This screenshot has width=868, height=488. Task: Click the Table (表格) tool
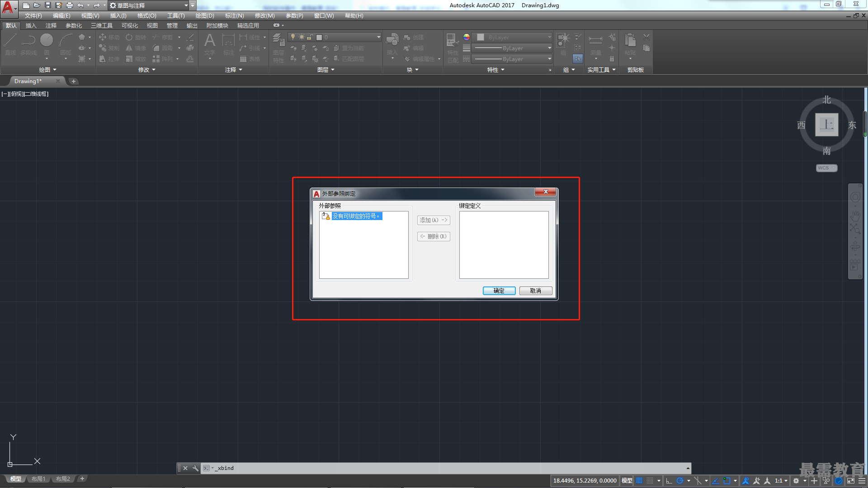tap(250, 59)
